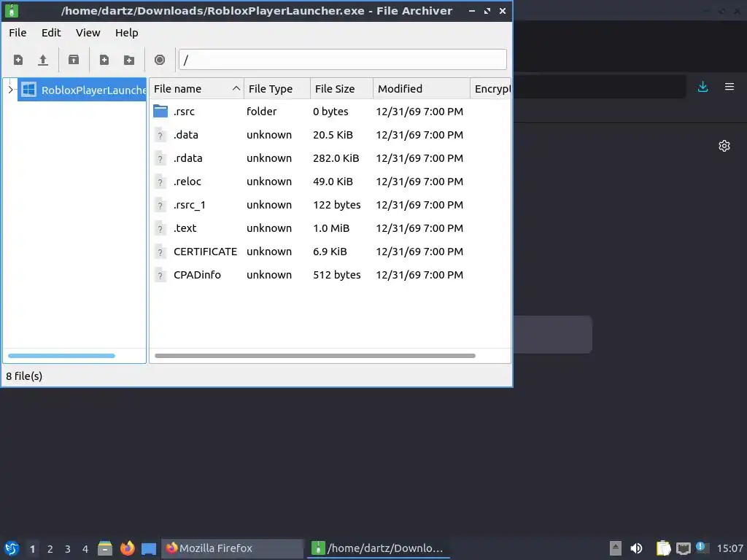Click the 1.0 MiB size cell

(x=331, y=228)
